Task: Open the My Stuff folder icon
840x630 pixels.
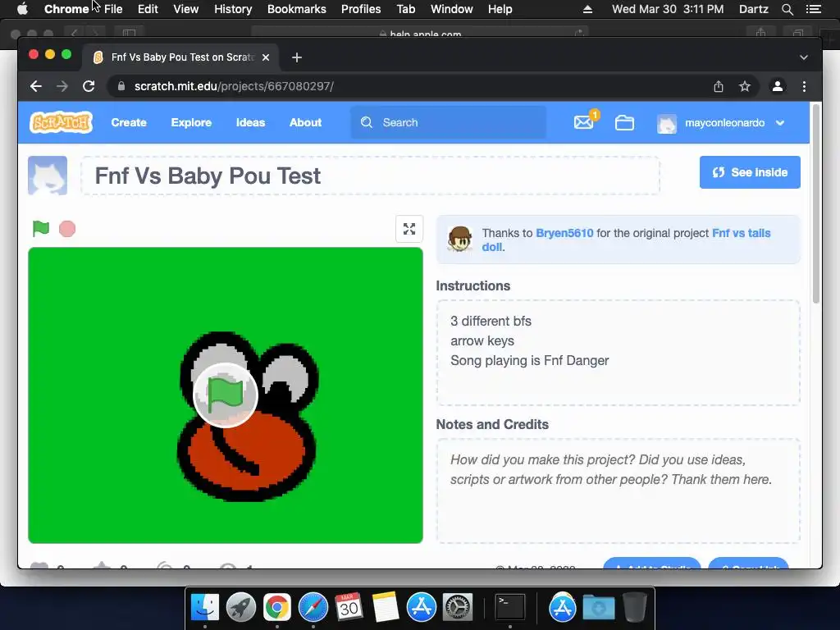Action: pos(624,123)
